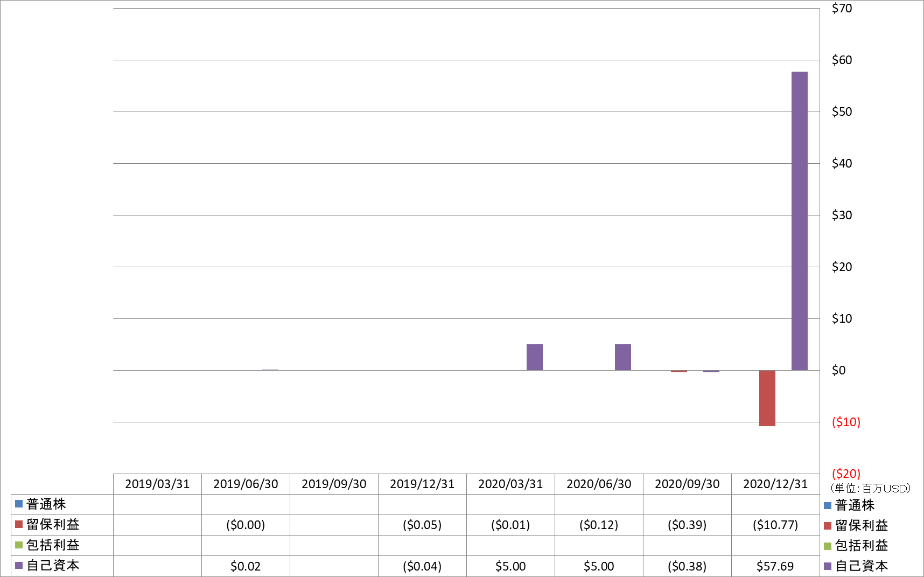Click the ($0.05) retained earnings cell

(x=422, y=525)
